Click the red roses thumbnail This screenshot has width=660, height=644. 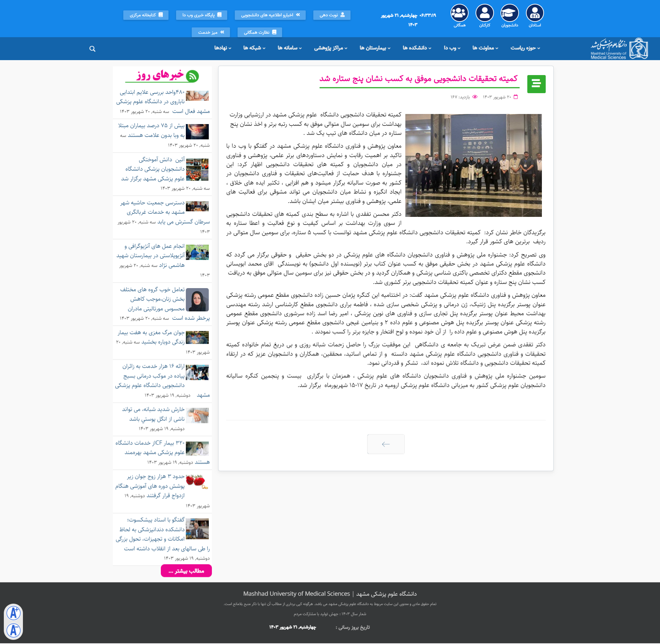197,482
